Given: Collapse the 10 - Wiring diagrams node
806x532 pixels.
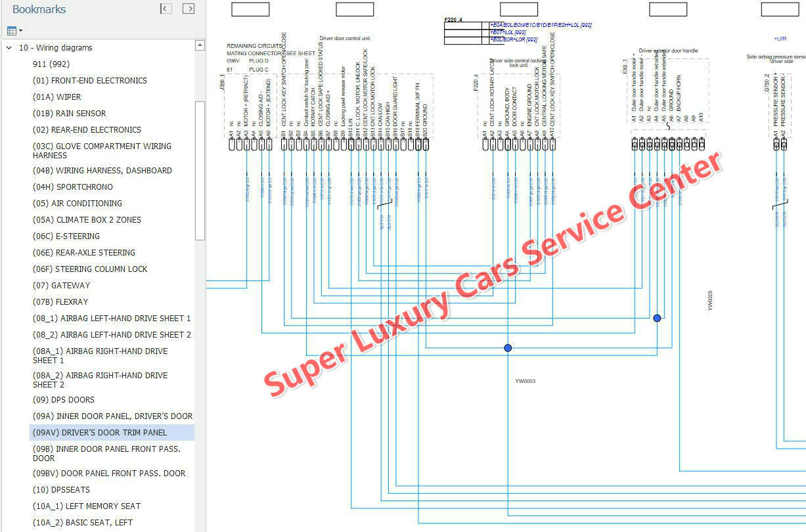Looking at the screenshot, I should [9, 48].
